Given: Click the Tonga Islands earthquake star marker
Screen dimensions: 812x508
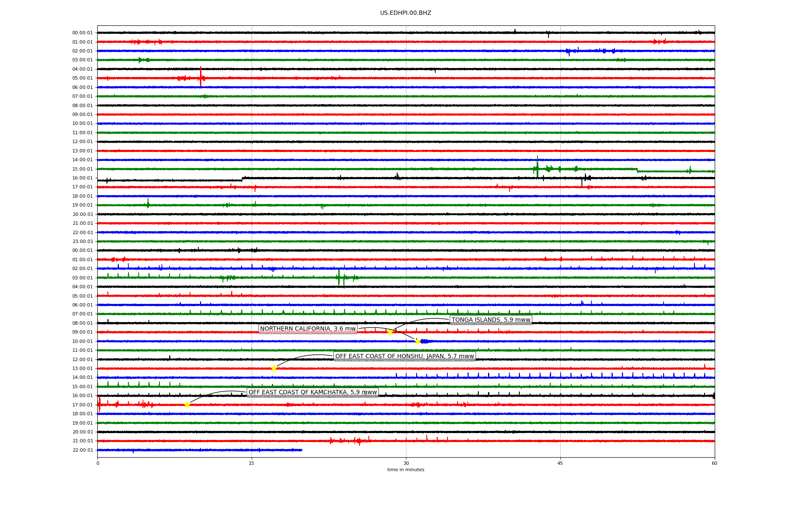Looking at the screenshot, I should [390, 332].
